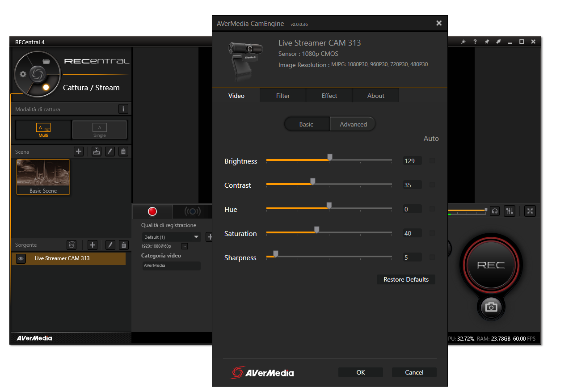Click the Sharpness value field showing 5
This screenshot has width=573, height=392.
412,257
